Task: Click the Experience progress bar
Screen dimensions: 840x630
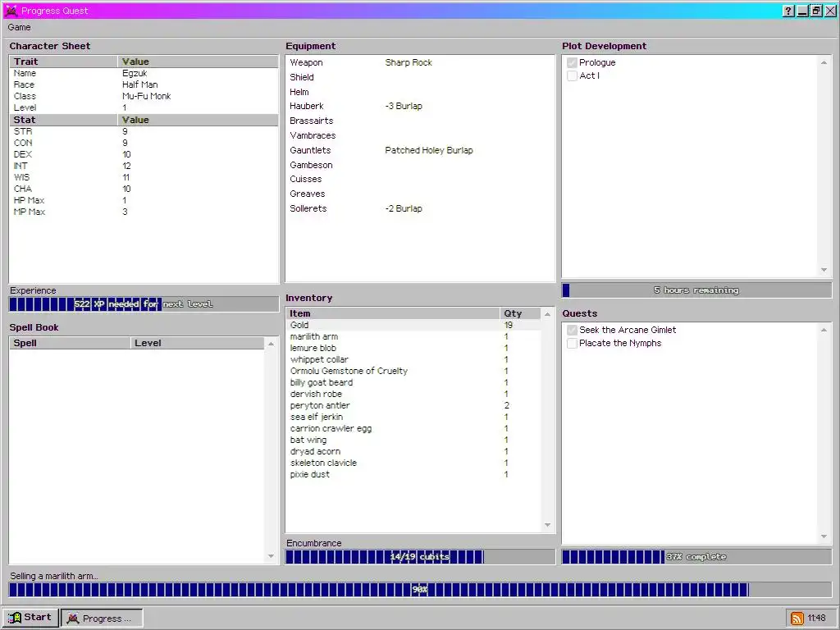Action: [x=144, y=304]
